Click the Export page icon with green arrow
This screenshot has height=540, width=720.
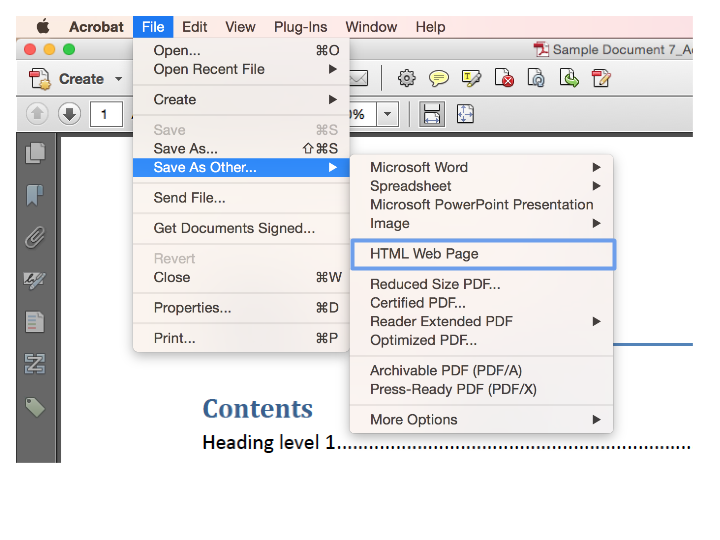tap(568, 78)
